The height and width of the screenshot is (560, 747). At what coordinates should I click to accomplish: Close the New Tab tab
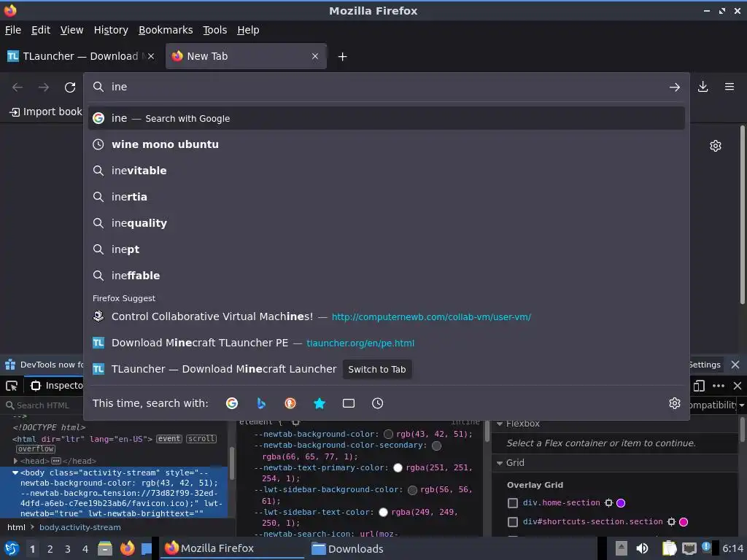pos(315,56)
